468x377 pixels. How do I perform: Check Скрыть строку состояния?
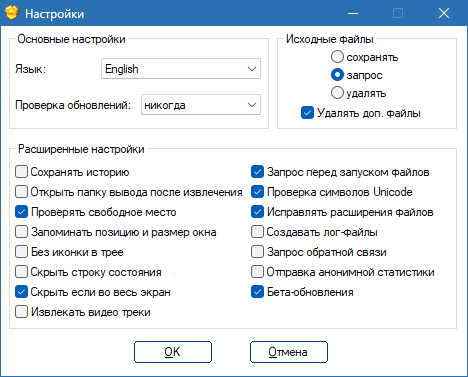[x=21, y=272]
